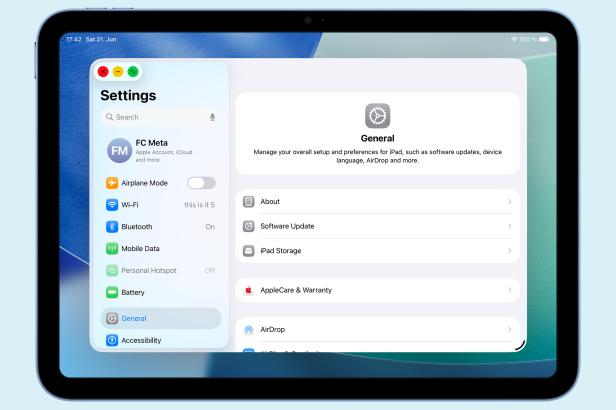Click the Search settings field
This screenshot has width=616, height=410.
[x=161, y=117]
